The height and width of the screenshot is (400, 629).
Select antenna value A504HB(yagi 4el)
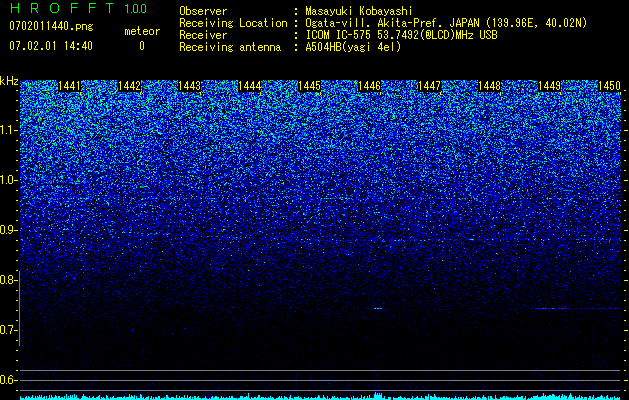353,47
